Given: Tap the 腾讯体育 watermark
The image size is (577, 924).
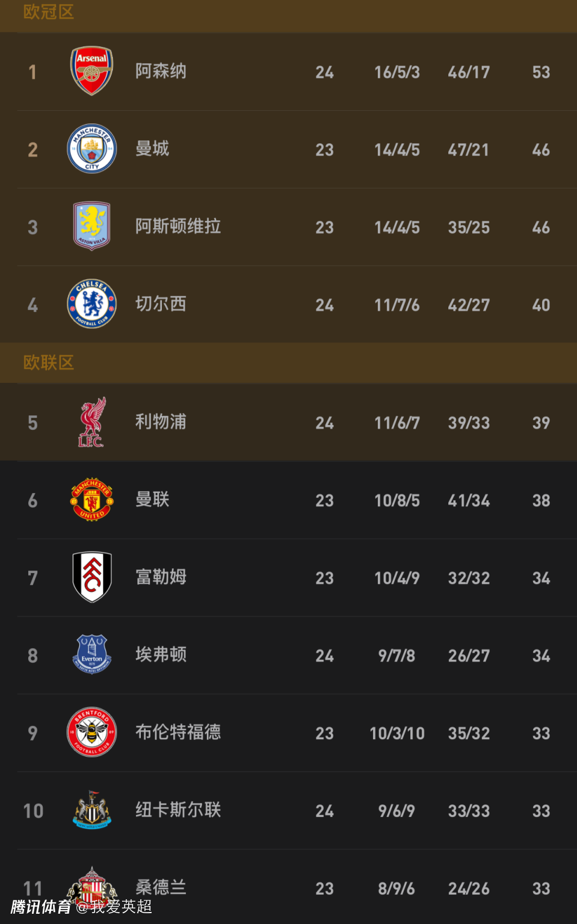Looking at the screenshot, I should click(x=41, y=907).
